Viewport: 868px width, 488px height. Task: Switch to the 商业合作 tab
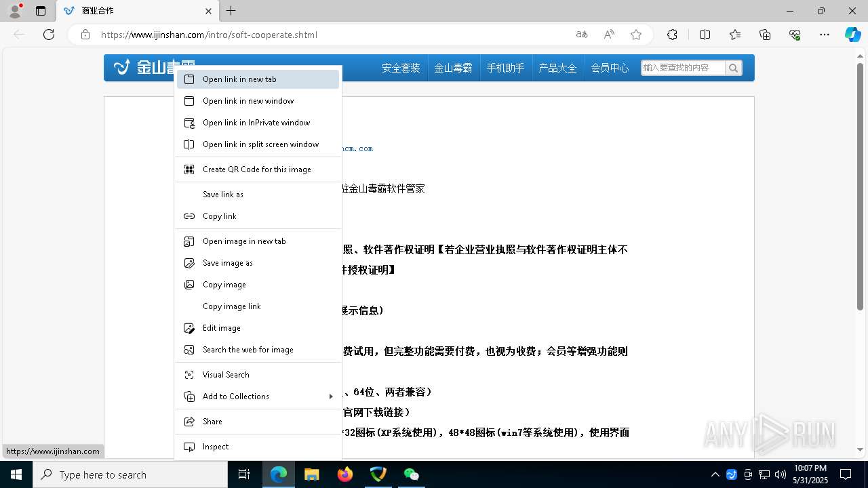click(x=138, y=11)
